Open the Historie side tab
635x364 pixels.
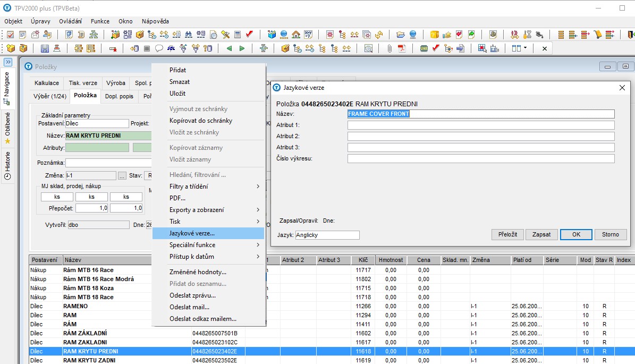(7, 166)
